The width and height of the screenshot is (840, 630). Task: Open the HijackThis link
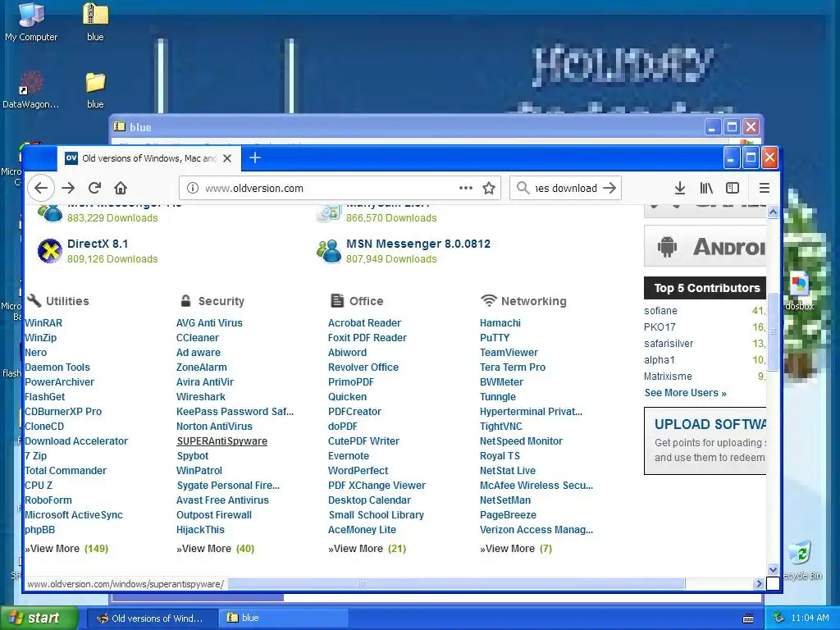200,530
